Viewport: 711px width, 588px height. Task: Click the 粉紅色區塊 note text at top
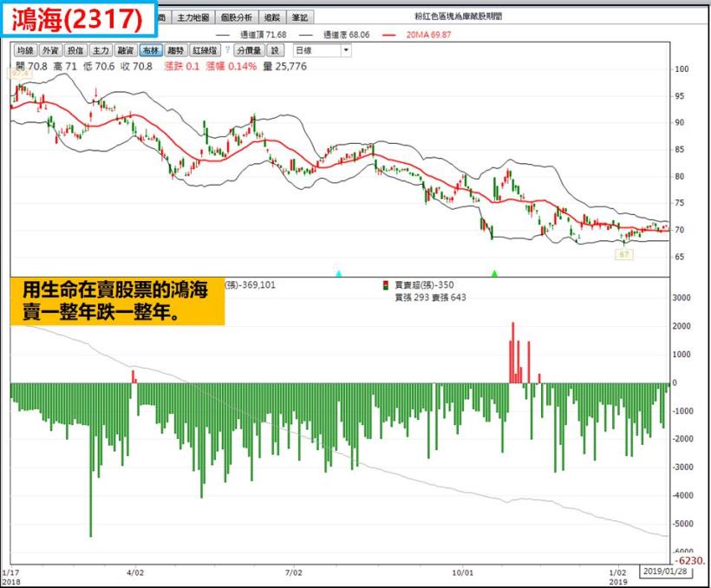tap(458, 16)
